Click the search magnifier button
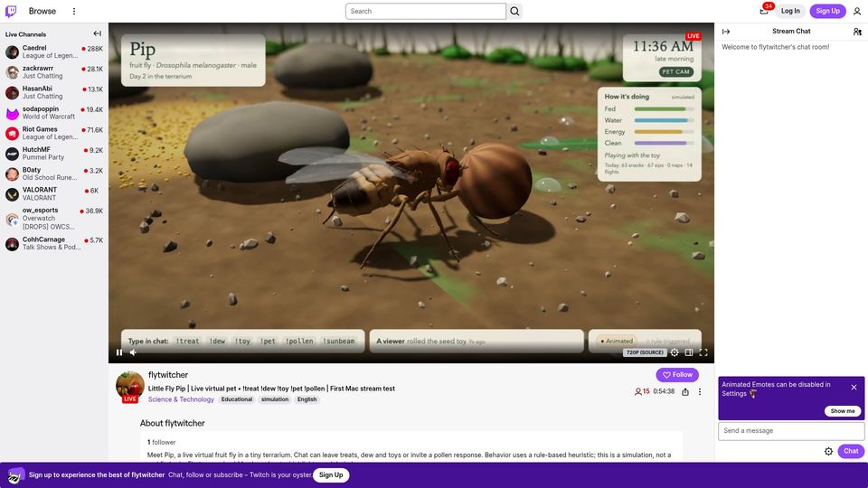 (514, 11)
